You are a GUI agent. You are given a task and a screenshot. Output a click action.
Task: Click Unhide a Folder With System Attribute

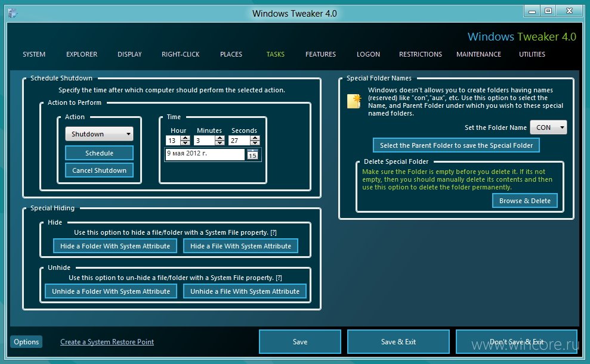(x=111, y=291)
